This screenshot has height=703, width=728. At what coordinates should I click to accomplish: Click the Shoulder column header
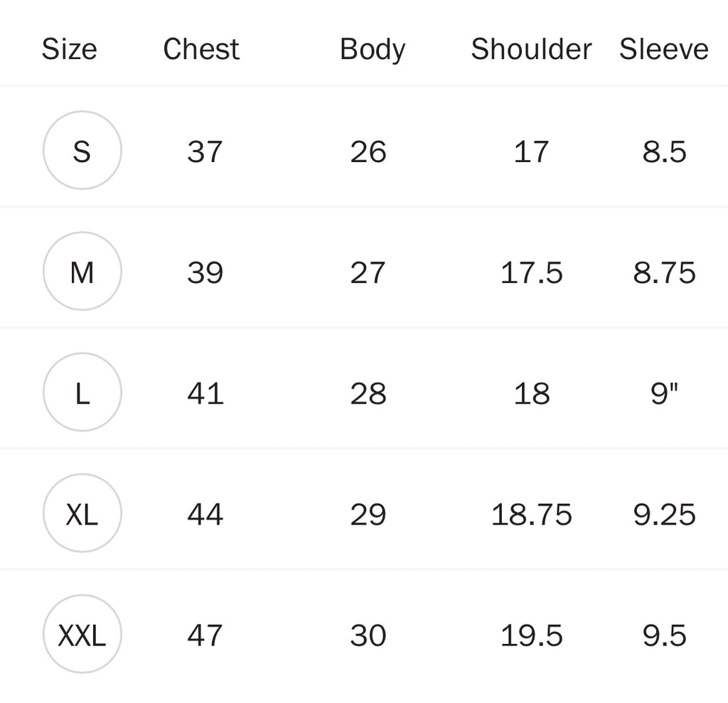pyautogui.click(x=531, y=49)
